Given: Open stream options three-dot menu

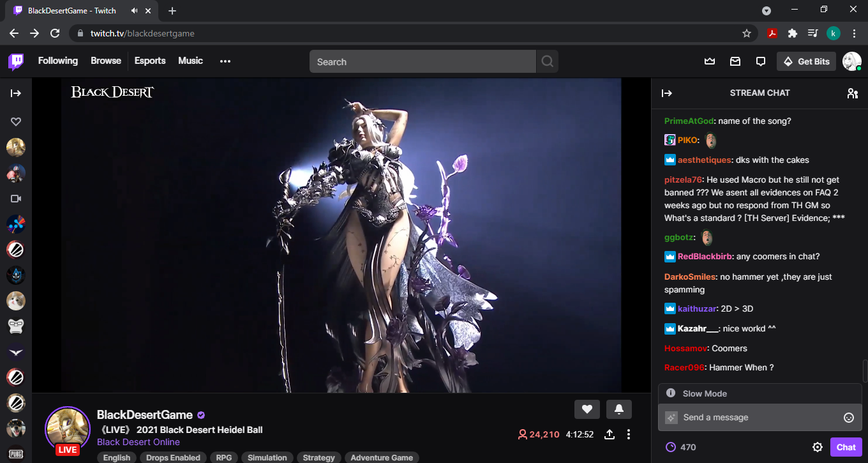Looking at the screenshot, I should [629, 434].
